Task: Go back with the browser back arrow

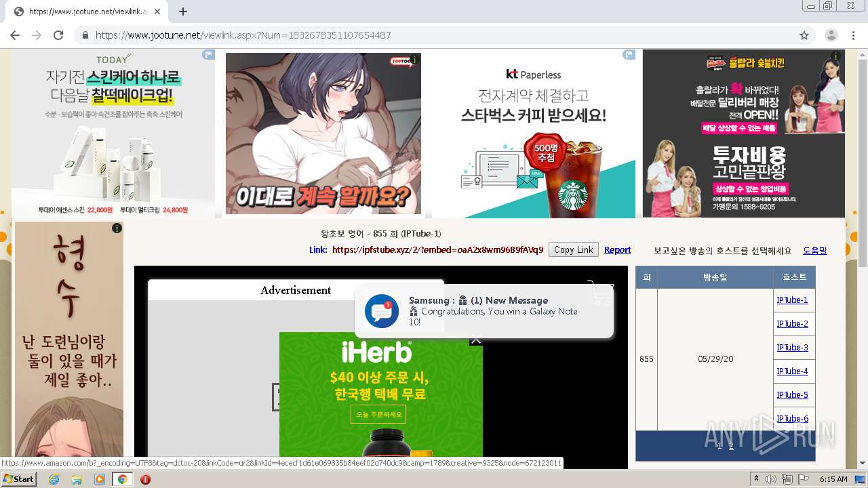Action: 15,35
